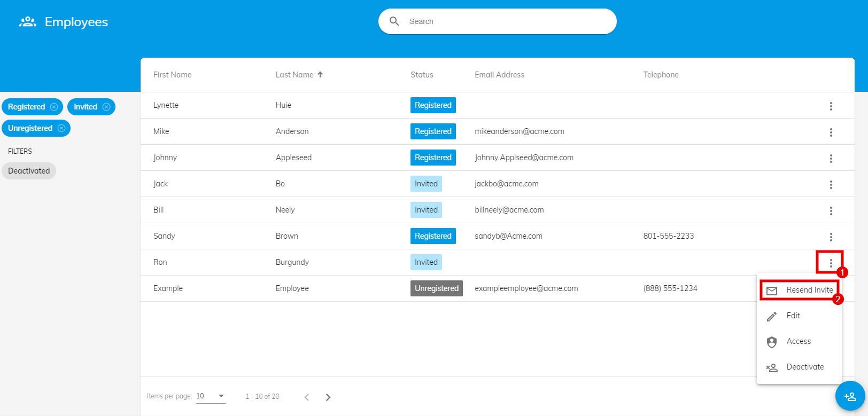This screenshot has width=868, height=416.
Task: Click the Last Name sort arrow
Action: [x=320, y=75]
